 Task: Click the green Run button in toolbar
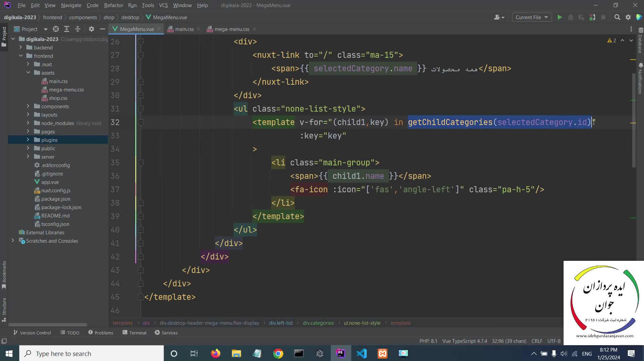(560, 17)
